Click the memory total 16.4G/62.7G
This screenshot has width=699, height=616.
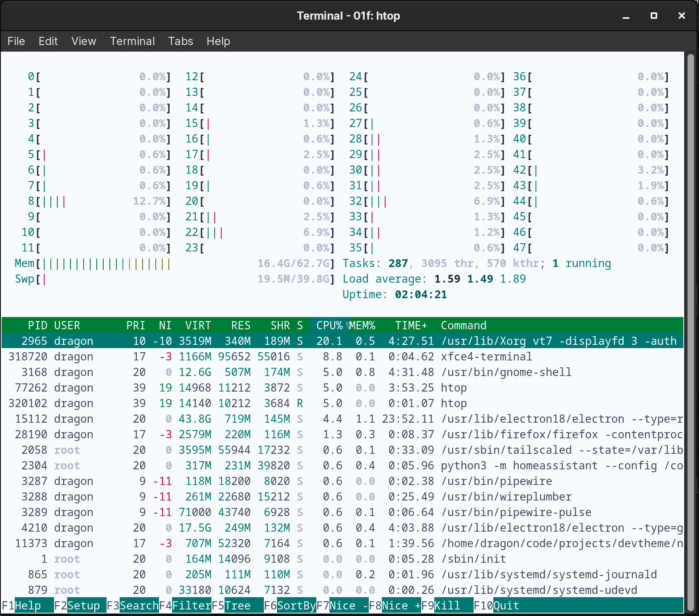pyautogui.click(x=293, y=263)
